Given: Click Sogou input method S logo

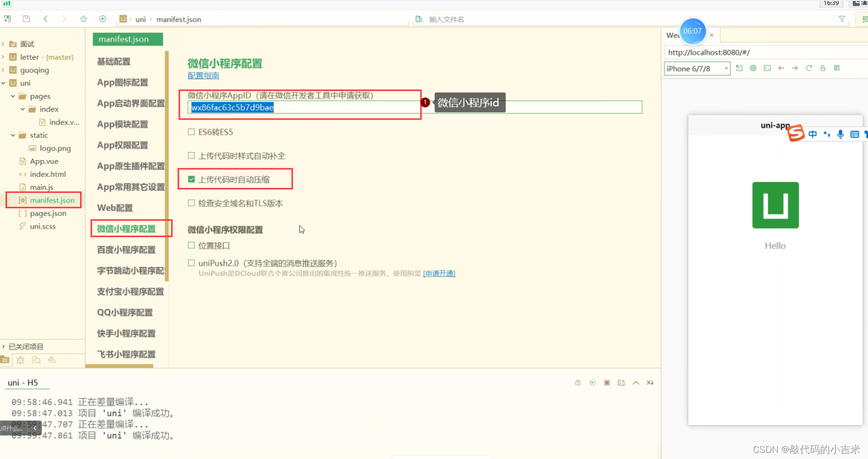Looking at the screenshot, I should pos(796,133).
